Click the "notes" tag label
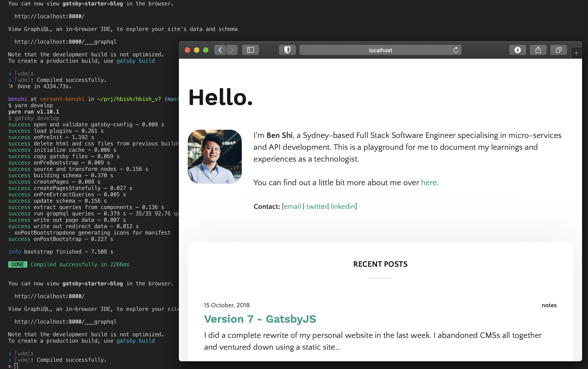 click(x=549, y=305)
